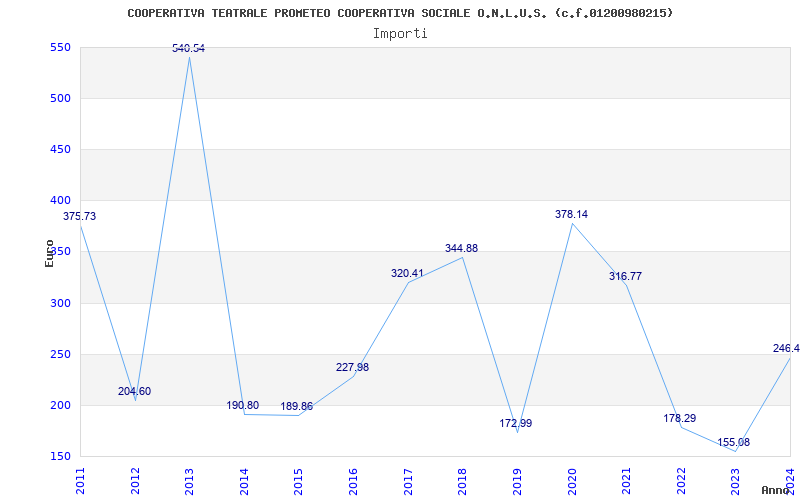The width and height of the screenshot is (800, 500).
Task: Select the 316.77 data label
Action: [626, 276]
